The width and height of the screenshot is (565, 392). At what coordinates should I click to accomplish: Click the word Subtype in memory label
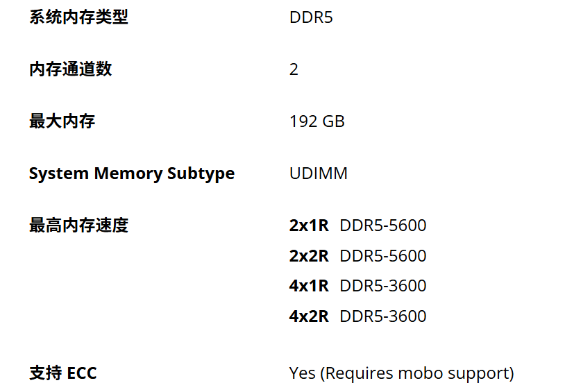click(201, 174)
